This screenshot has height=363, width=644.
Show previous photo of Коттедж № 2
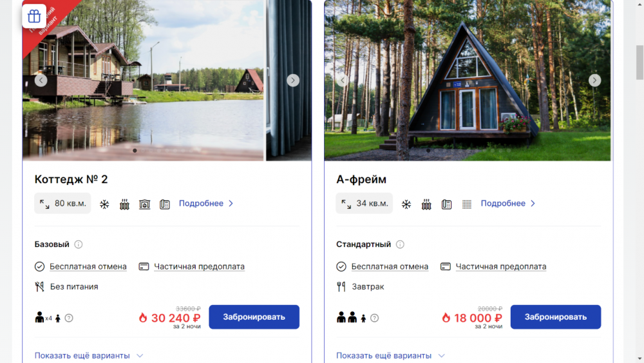pos(41,80)
